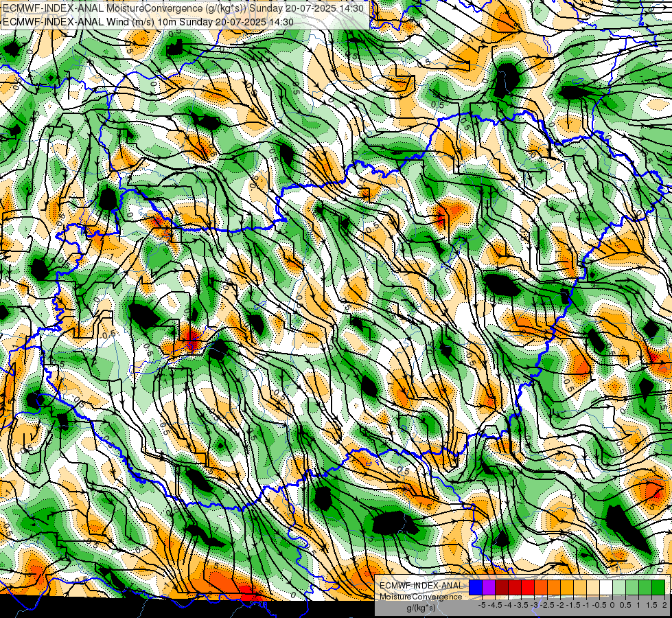This screenshot has width=672, height=618.
Task: Click the MoistureConvergence title line at top
Action: point(183,8)
